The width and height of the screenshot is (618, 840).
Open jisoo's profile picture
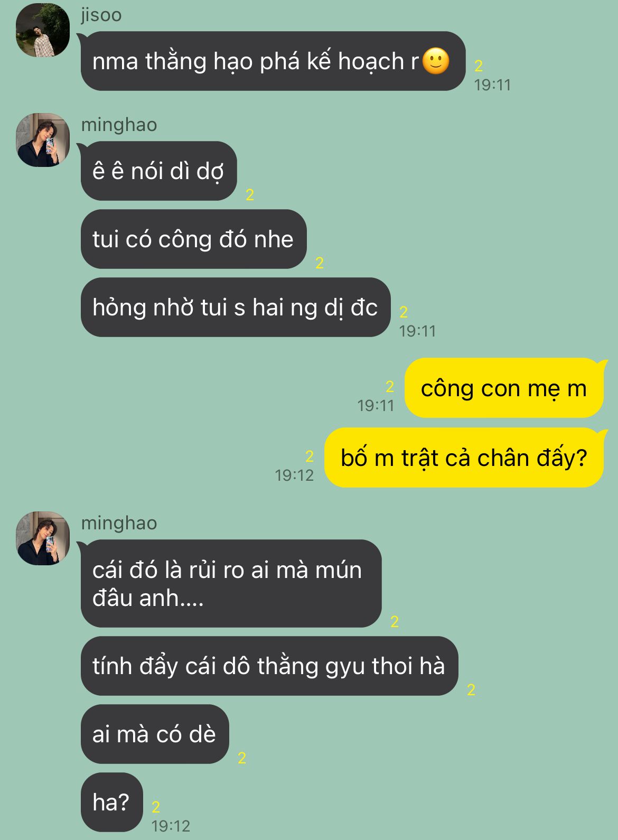43,30
